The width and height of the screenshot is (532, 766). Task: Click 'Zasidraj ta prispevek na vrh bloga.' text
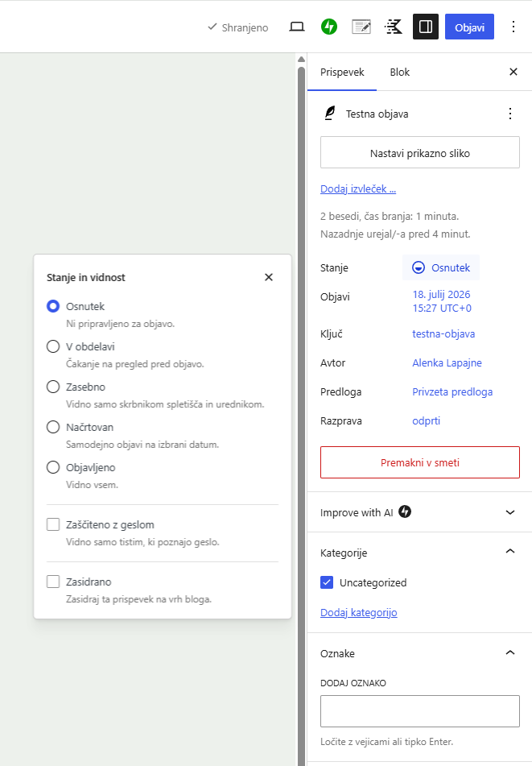click(138, 599)
